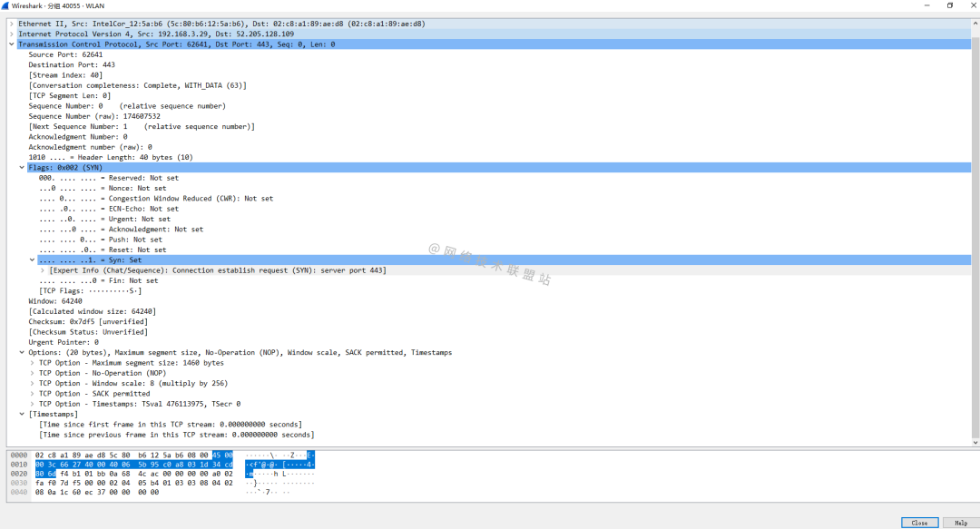
Task: Expand TCP Option No-Operation (NOP)
Action: tap(33, 373)
